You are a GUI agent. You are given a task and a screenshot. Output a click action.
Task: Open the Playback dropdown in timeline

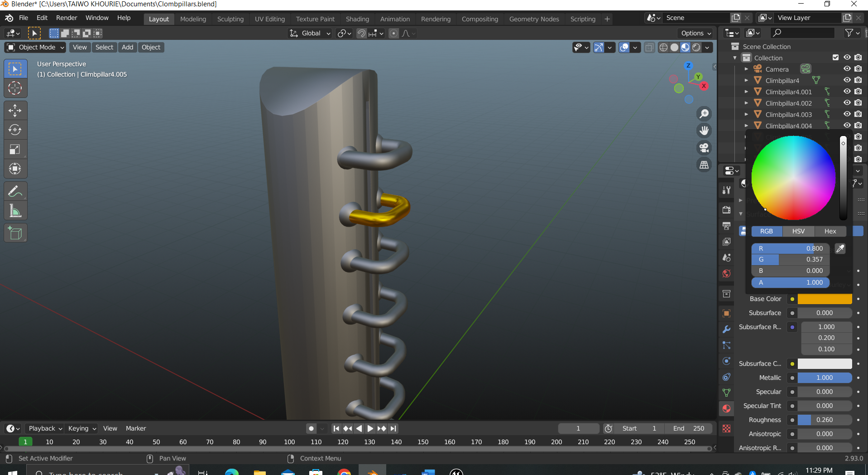pos(45,428)
